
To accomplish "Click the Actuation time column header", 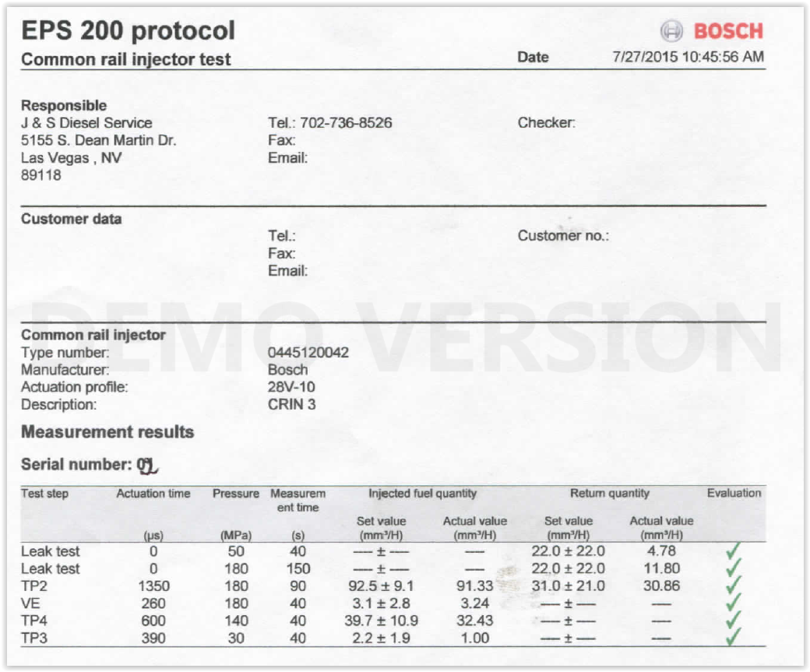I will coord(153,494).
